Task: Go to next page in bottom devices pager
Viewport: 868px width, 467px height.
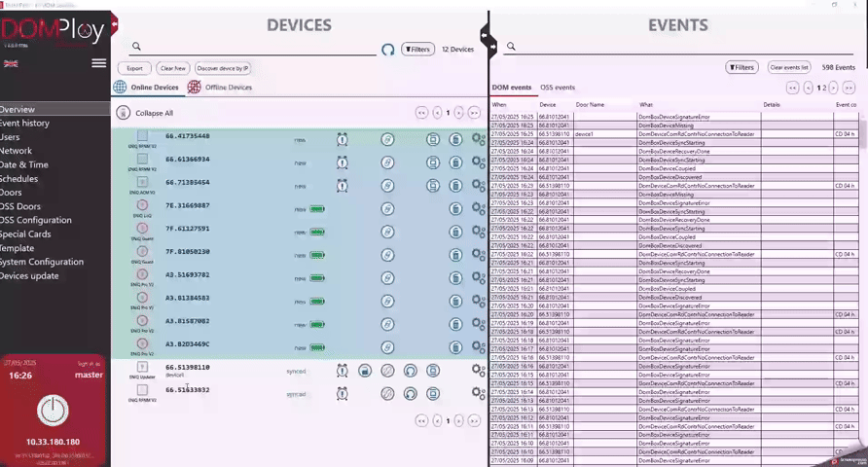Action: (459, 421)
